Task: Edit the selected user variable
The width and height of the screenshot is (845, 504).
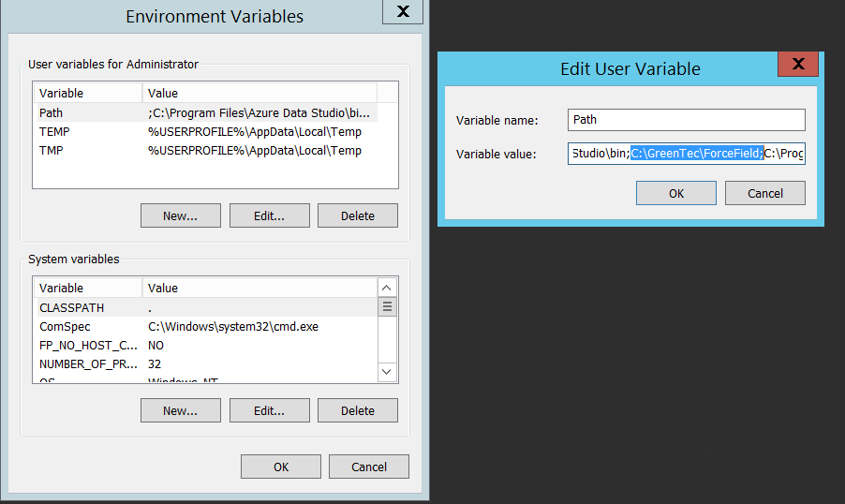Action: tap(269, 215)
